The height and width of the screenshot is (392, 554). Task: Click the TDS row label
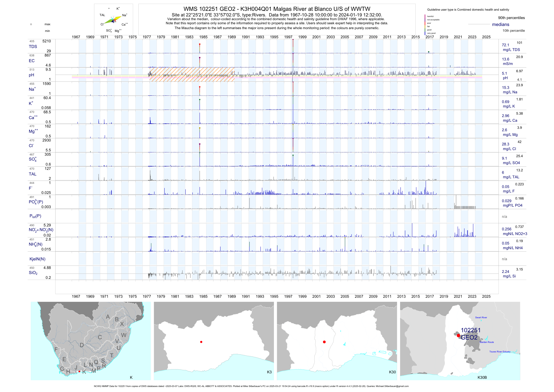33,47
